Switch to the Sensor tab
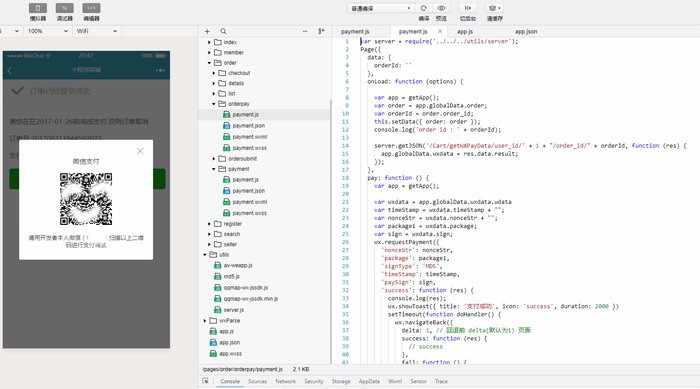This screenshot has width=700, height=389. point(418,381)
